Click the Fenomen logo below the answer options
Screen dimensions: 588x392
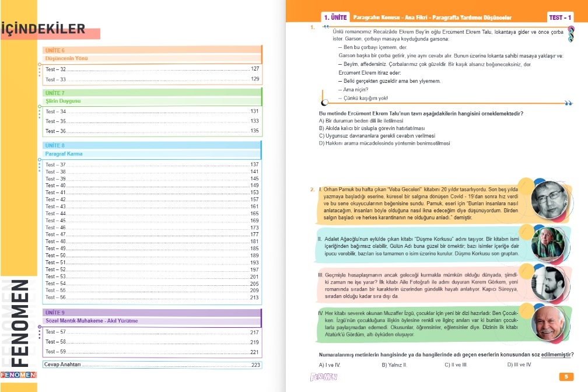point(324,377)
